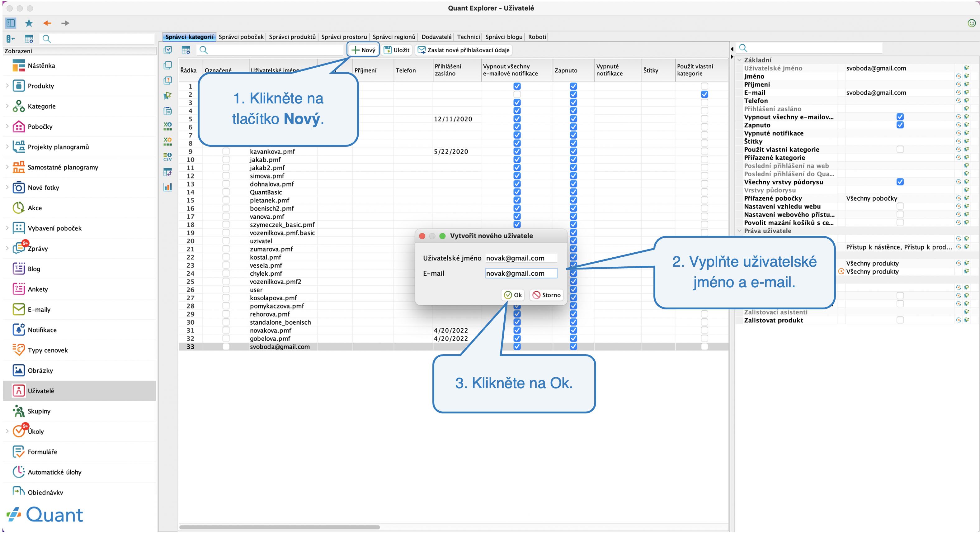
Task: Click the Uživatelské jméno dialog field
Action: coord(521,258)
